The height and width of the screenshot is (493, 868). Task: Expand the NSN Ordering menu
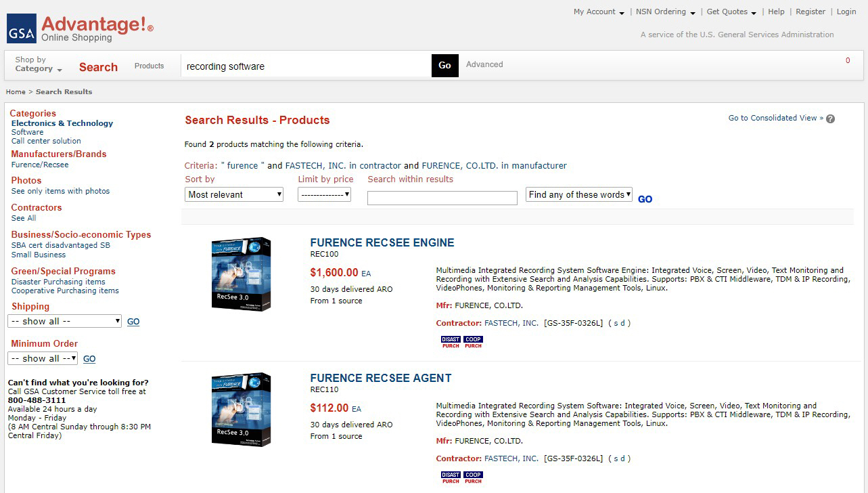666,12
